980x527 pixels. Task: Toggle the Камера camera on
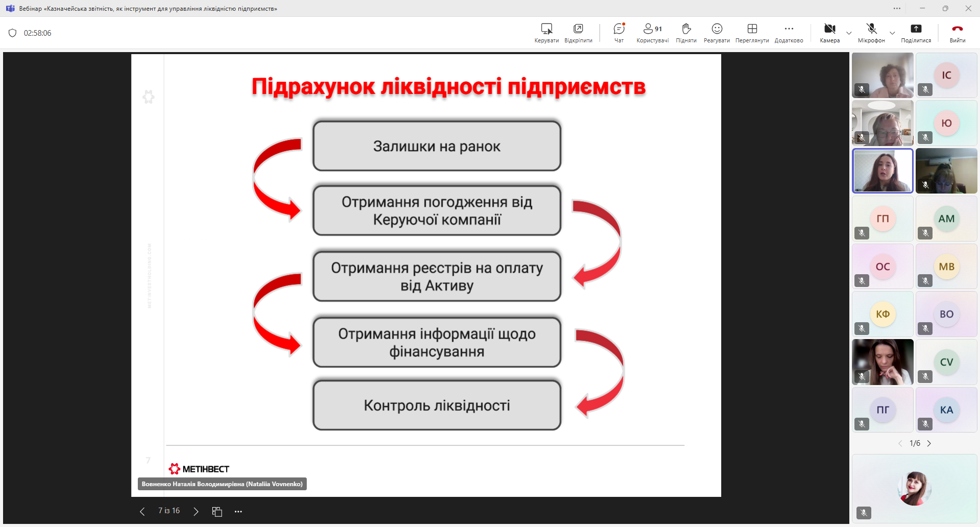tap(829, 32)
